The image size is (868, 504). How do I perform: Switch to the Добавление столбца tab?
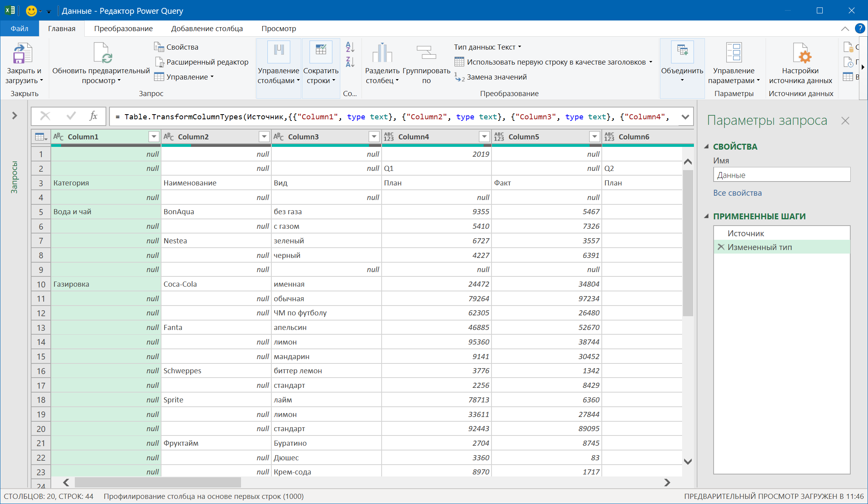point(207,28)
